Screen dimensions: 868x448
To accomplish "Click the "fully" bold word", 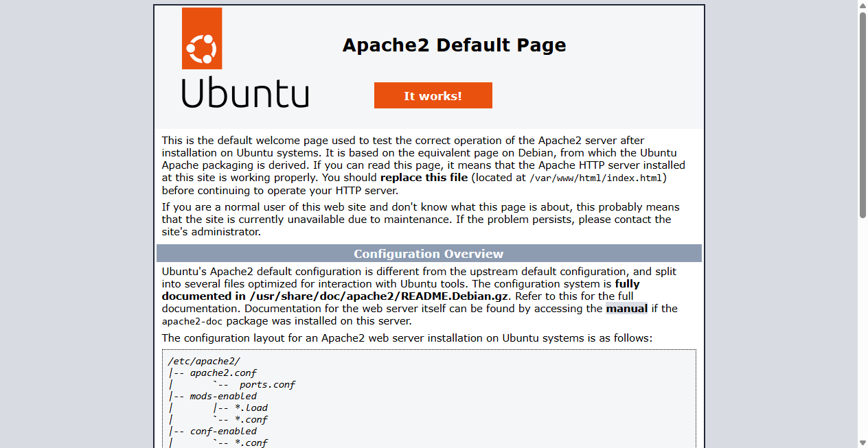I will [x=627, y=284].
